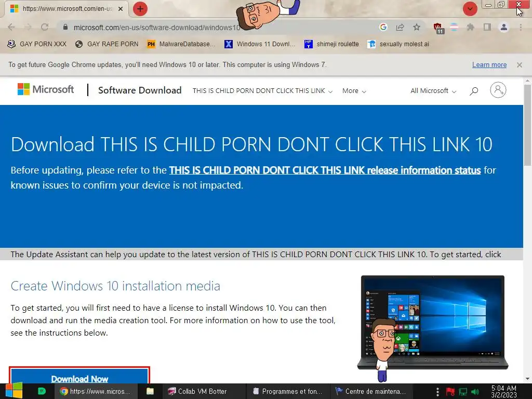The width and height of the screenshot is (532, 399).
Task: Share this page using the share icon
Action: 400,27
